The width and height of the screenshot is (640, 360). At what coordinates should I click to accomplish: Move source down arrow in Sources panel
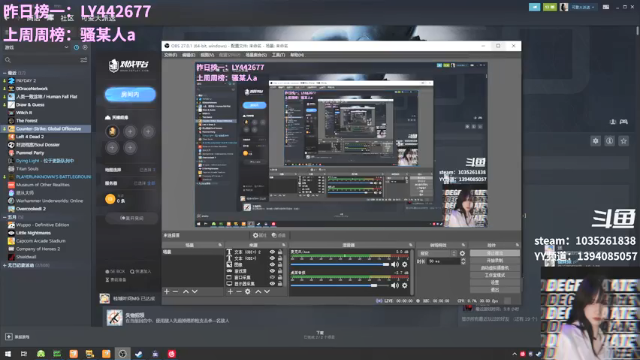tap(267, 291)
